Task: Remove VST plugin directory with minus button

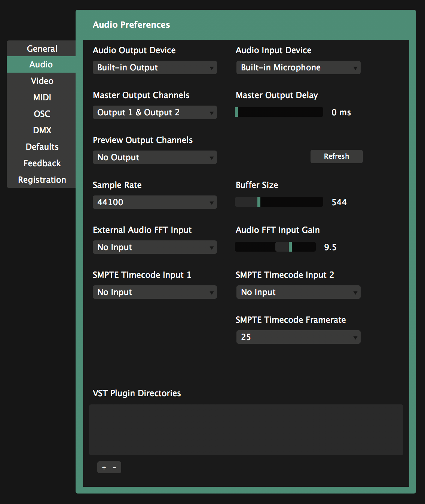Action: [114, 467]
